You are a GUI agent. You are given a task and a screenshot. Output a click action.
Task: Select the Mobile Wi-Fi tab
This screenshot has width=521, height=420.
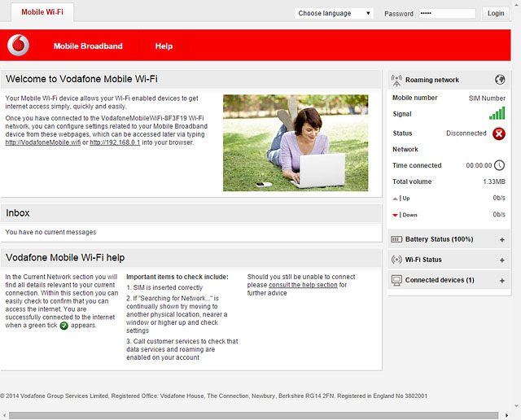coord(42,12)
